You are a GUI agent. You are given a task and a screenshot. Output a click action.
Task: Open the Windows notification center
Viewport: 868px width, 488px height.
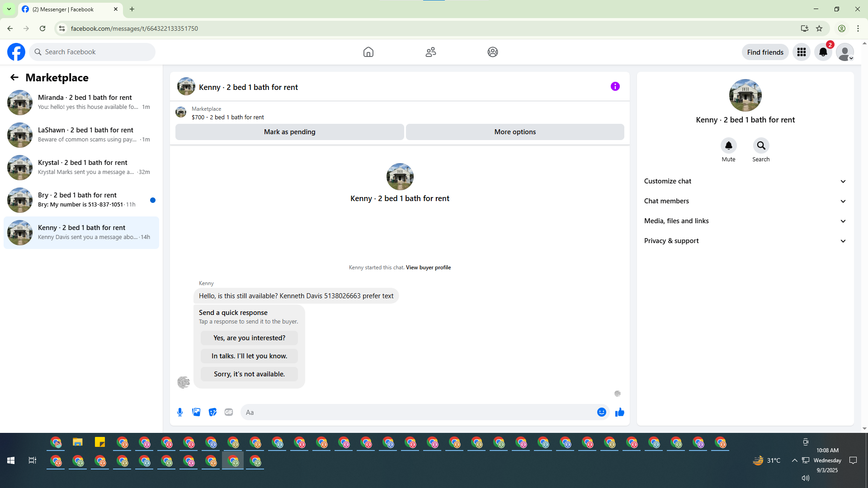854,460
